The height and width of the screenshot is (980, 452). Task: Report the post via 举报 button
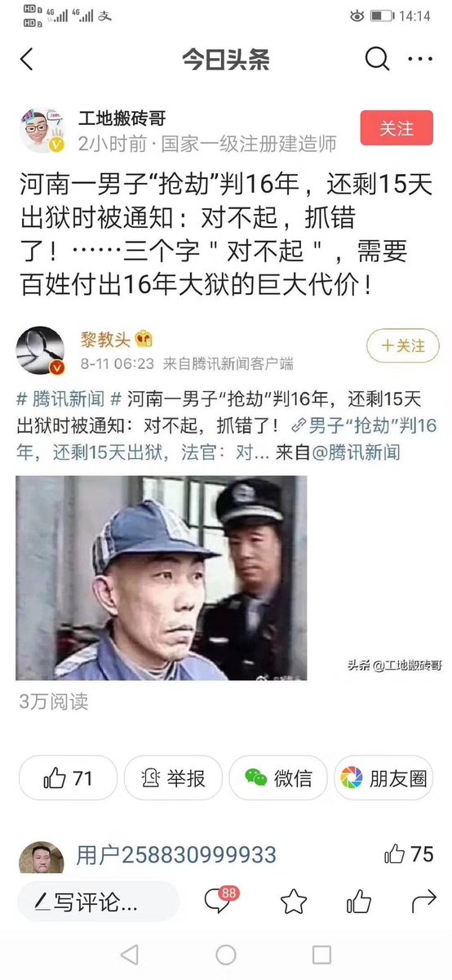(173, 778)
